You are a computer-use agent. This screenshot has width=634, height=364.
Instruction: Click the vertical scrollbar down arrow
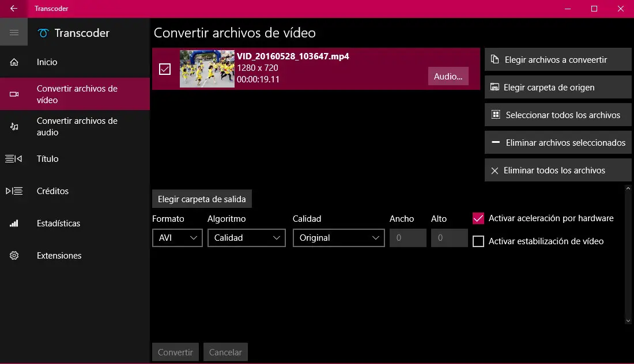pyautogui.click(x=628, y=320)
